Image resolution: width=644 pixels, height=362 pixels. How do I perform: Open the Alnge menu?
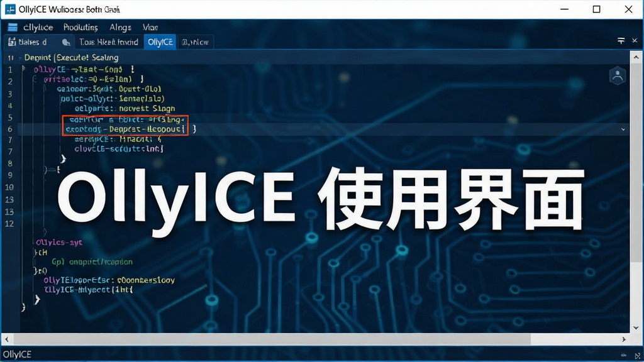coord(120,28)
